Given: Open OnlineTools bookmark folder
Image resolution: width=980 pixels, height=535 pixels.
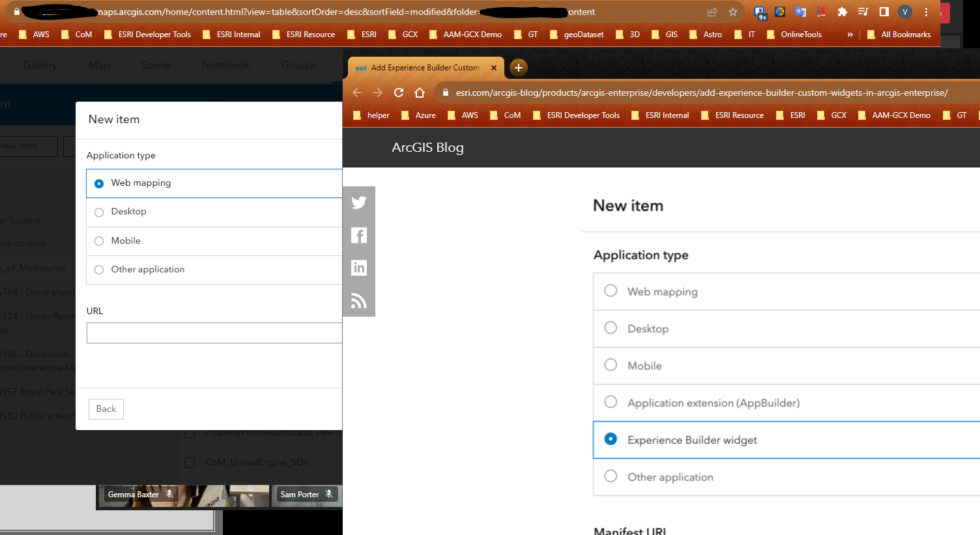Looking at the screenshot, I should tap(794, 35).
